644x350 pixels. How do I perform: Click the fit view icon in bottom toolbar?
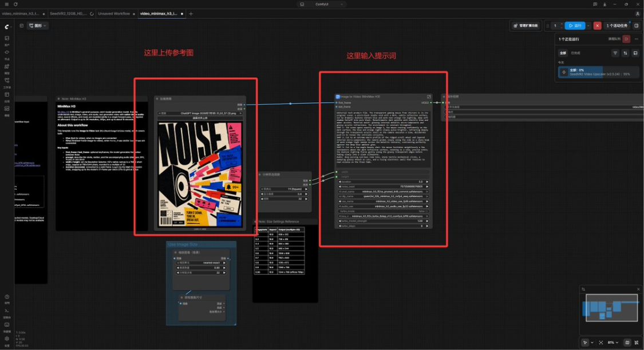click(x=601, y=342)
